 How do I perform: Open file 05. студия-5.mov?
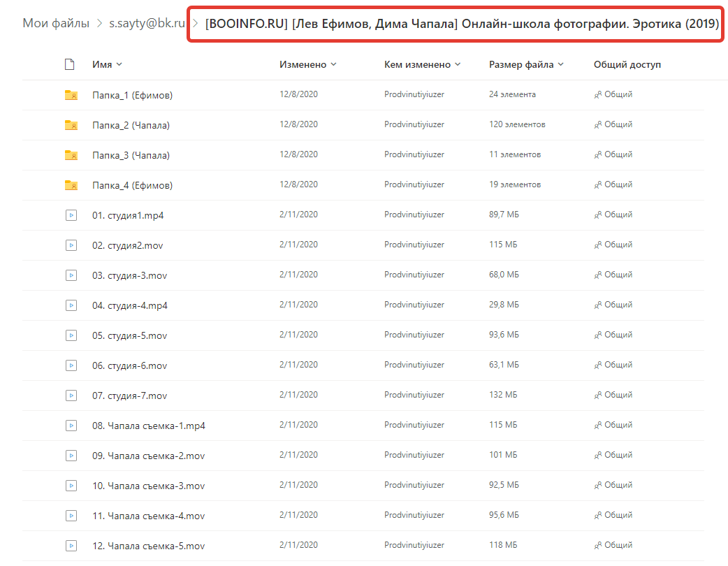129,335
